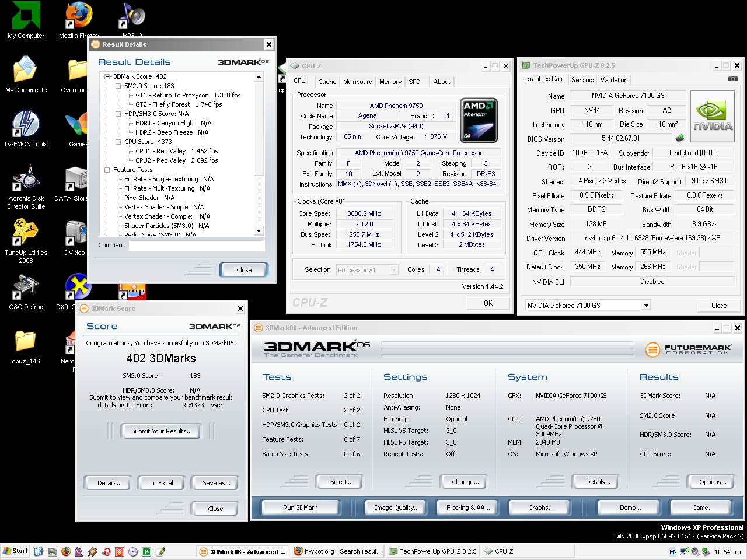
Task: Click the 3DMark Score window title icon
Action: pyautogui.click(x=84, y=309)
